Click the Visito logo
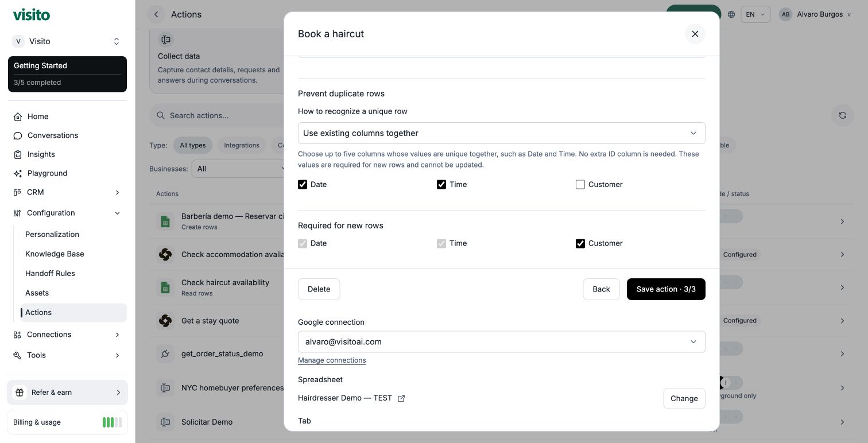 (32, 15)
